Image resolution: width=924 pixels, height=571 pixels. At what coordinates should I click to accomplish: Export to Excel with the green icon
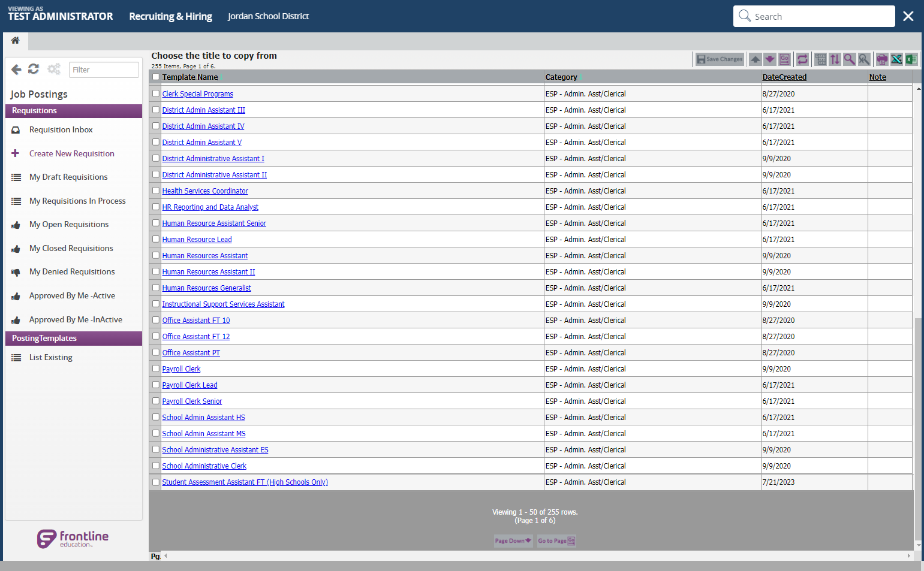click(911, 59)
